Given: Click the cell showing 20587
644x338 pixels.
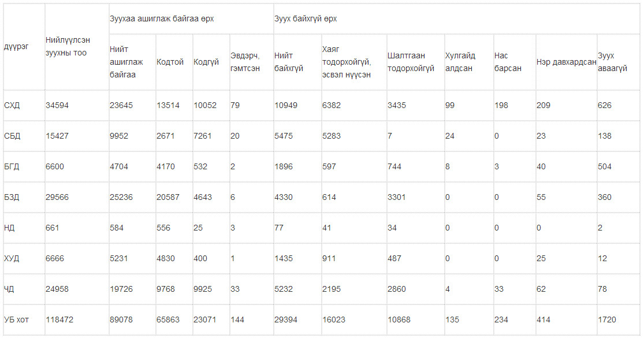Looking at the screenshot, I should tap(168, 197).
